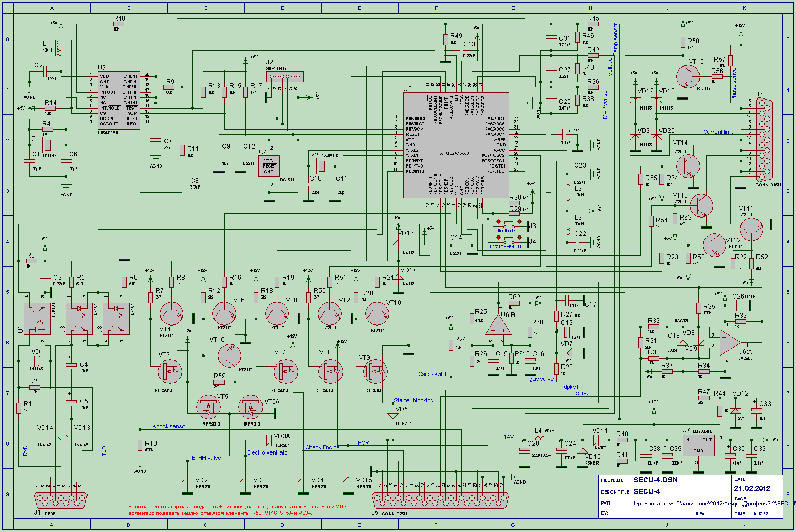This screenshot has width=796, height=532.
Task: Click the U1 TLP181 optocoupler
Action: [x=37, y=319]
